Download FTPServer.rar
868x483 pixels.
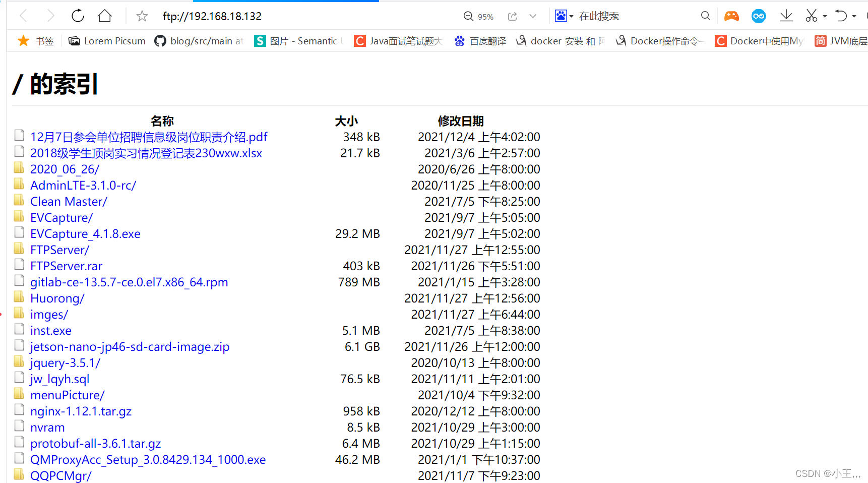coord(66,266)
